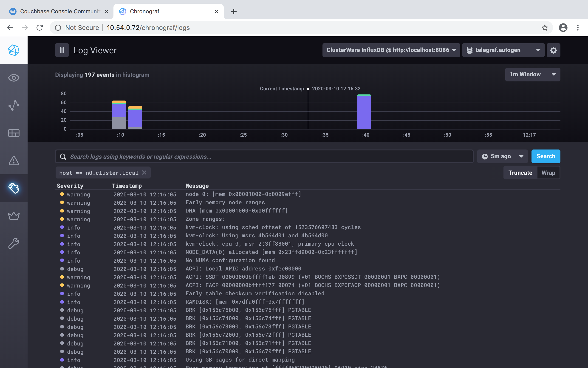Click histogram bar at :40
The image size is (588, 368).
tap(364, 112)
